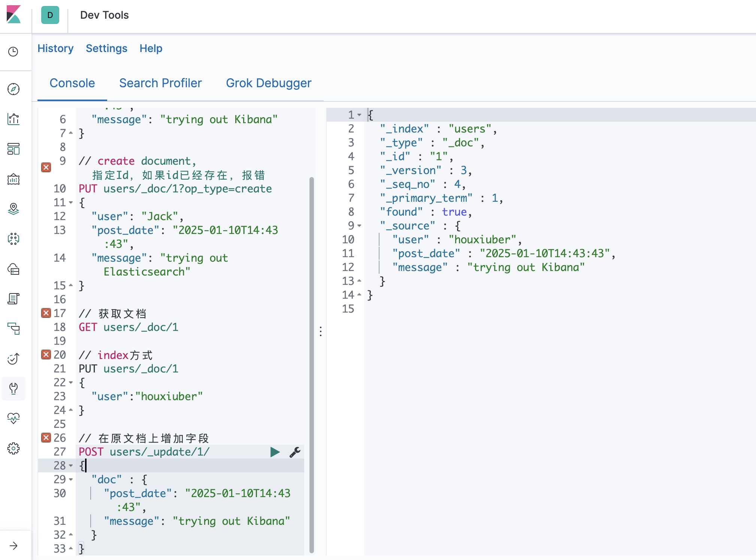This screenshot has width=756, height=560.
Task: Open the Settings link
Action: 106,48
